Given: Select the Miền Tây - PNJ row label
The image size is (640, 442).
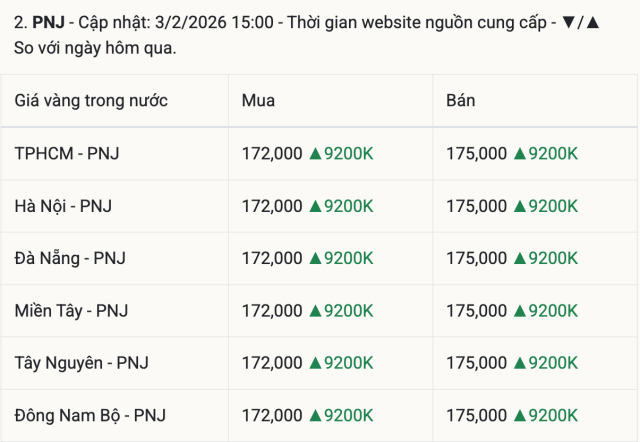Looking at the screenshot, I should click(x=71, y=310).
